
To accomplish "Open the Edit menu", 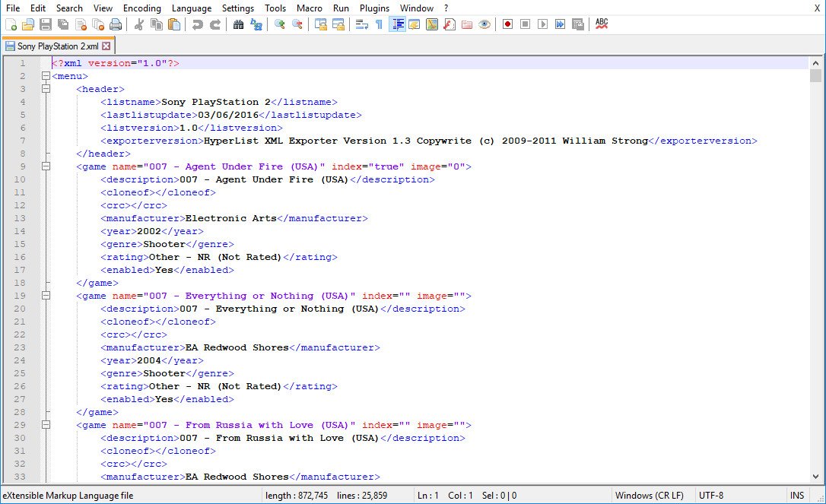I will [x=38, y=8].
